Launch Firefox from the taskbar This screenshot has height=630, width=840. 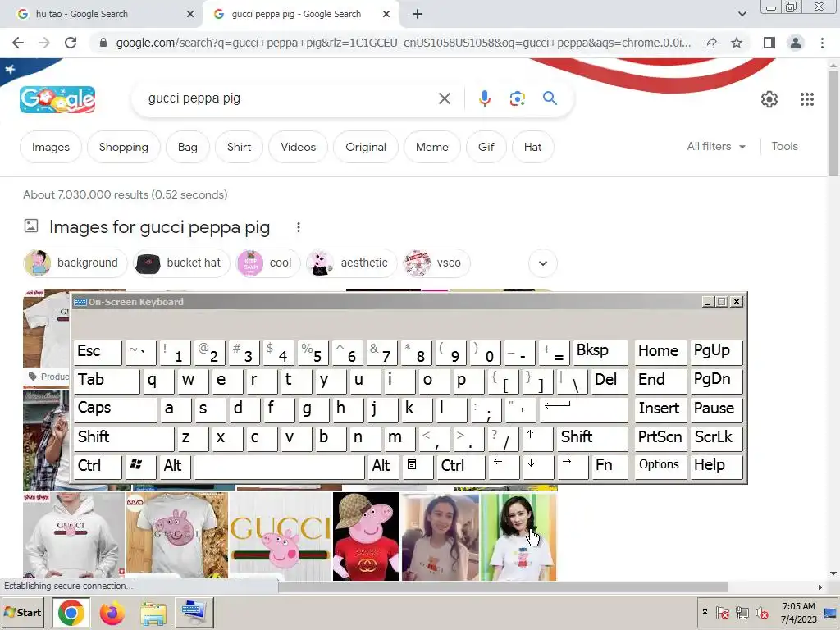112,613
